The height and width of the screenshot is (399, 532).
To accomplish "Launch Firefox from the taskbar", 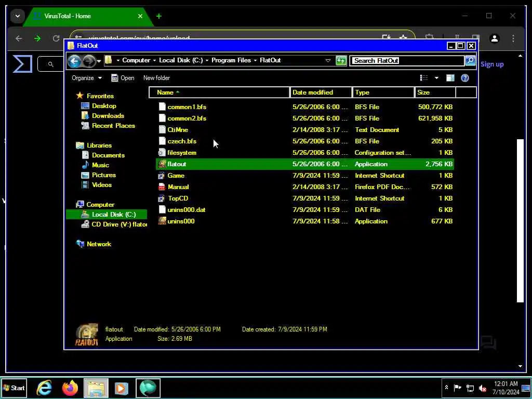I will coord(70,388).
